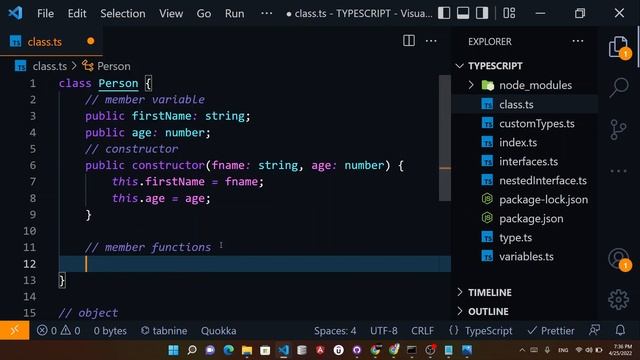640x360 pixels.
Task: Open the notifications bell
Action: pos(620,330)
